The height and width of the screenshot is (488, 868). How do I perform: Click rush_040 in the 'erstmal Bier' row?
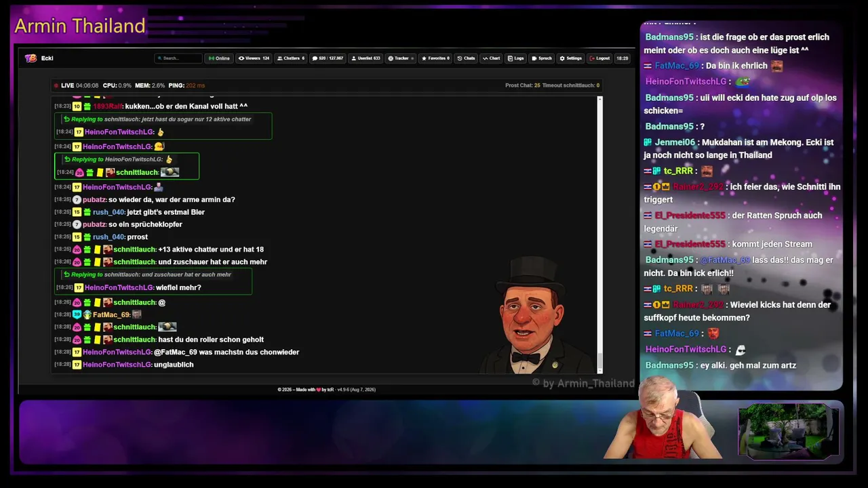[108, 212]
